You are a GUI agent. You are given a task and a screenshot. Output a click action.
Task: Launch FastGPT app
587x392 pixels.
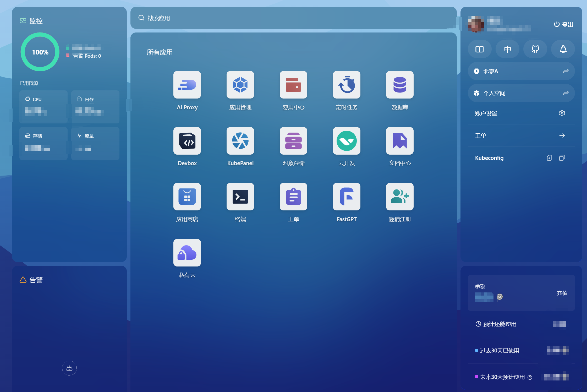click(x=347, y=197)
